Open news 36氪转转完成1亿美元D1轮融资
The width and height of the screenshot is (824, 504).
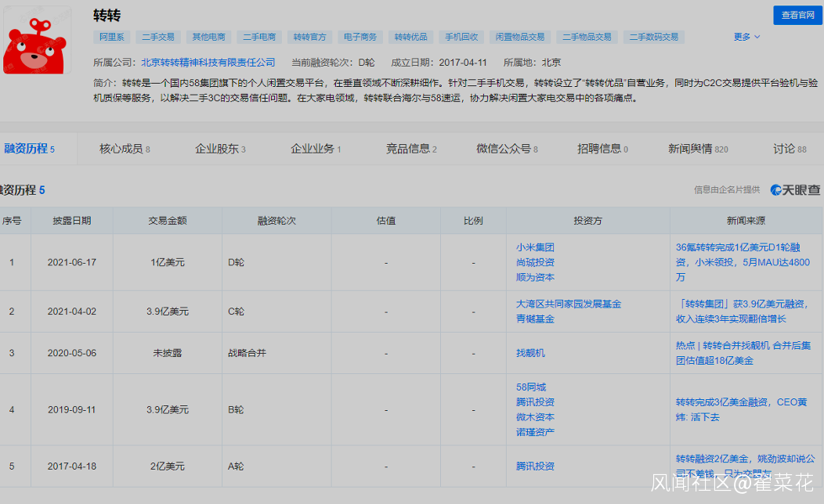click(x=743, y=262)
